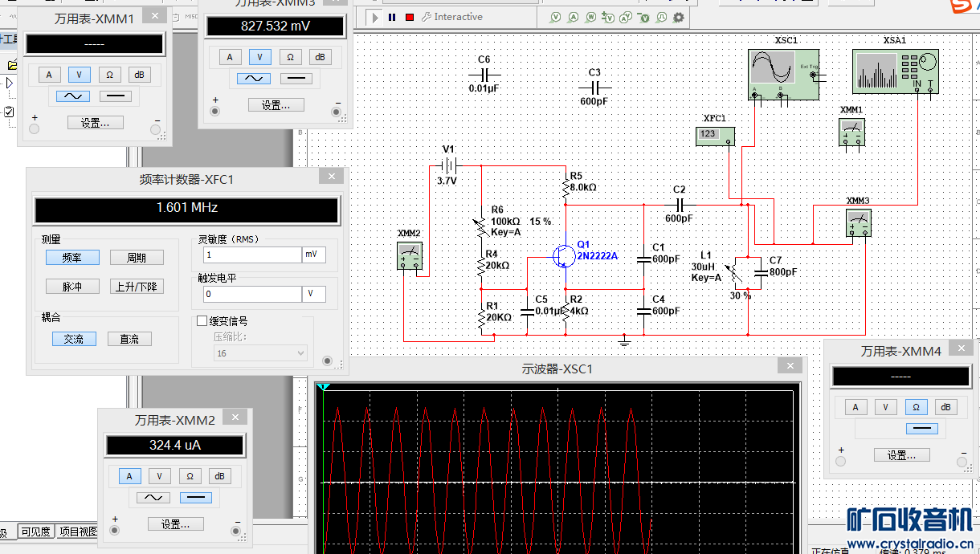Open the 压缩比 dropdown showing 16
Image resolution: width=980 pixels, height=554 pixels.
point(260,353)
